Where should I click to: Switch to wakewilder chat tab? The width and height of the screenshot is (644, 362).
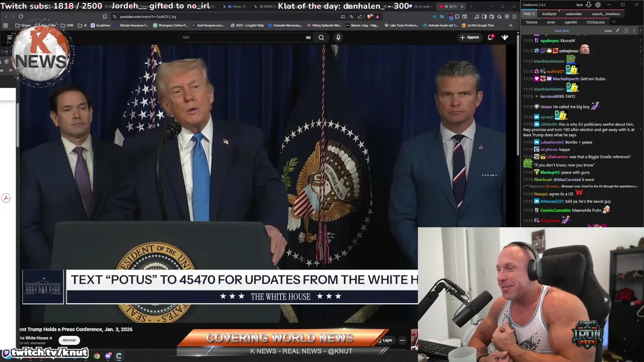(x=574, y=14)
